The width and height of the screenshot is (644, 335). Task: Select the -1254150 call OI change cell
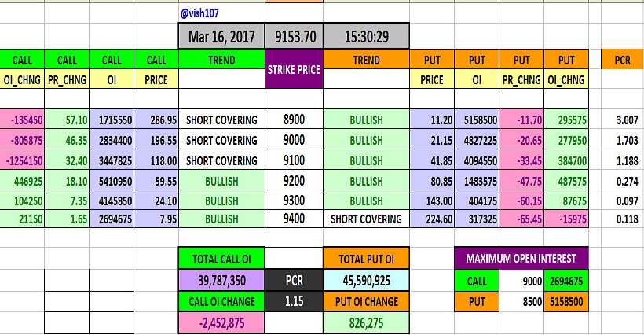(22, 160)
